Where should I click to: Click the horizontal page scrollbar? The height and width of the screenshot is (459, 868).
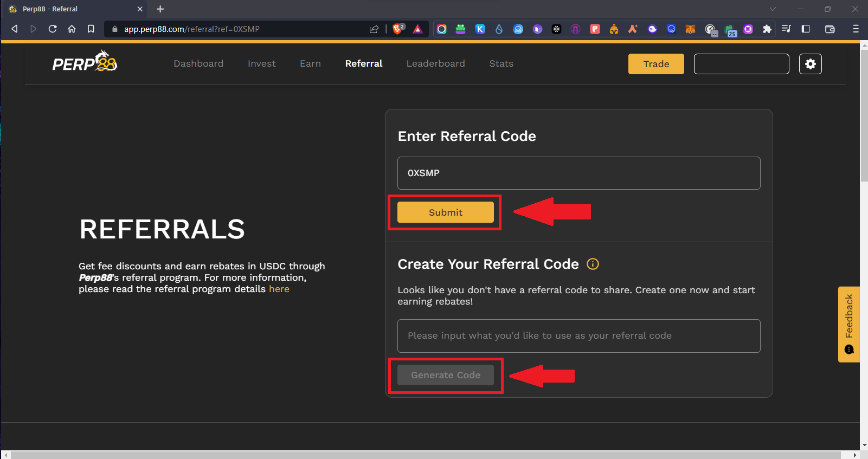tap(426, 455)
